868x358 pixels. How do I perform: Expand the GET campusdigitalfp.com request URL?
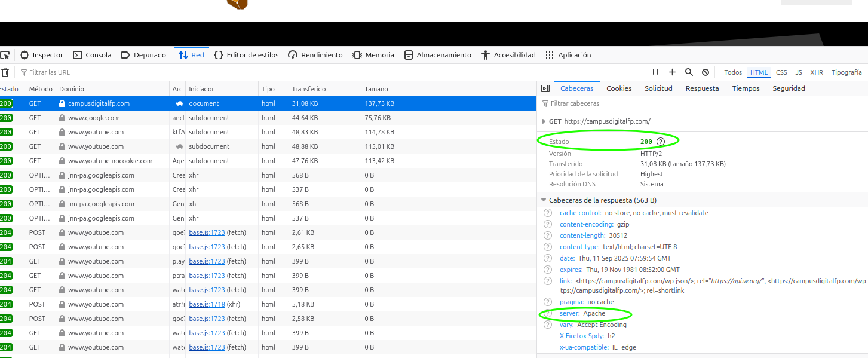click(x=544, y=121)
